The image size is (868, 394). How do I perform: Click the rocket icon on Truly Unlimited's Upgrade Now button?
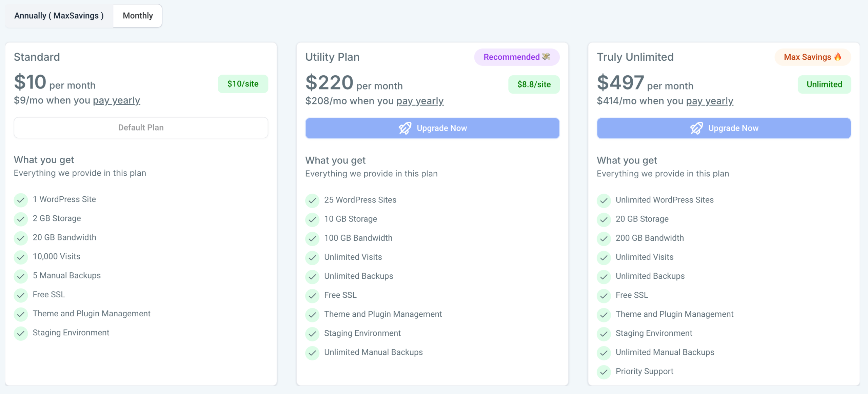click(x=697, y=128)
